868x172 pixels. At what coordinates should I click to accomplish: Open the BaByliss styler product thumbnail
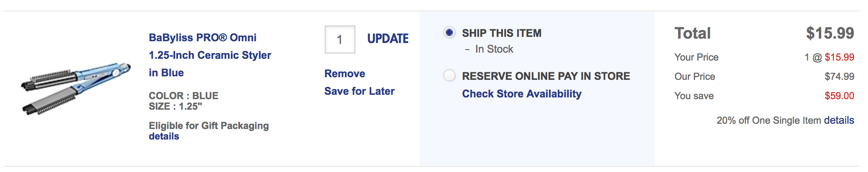(76, 89)
